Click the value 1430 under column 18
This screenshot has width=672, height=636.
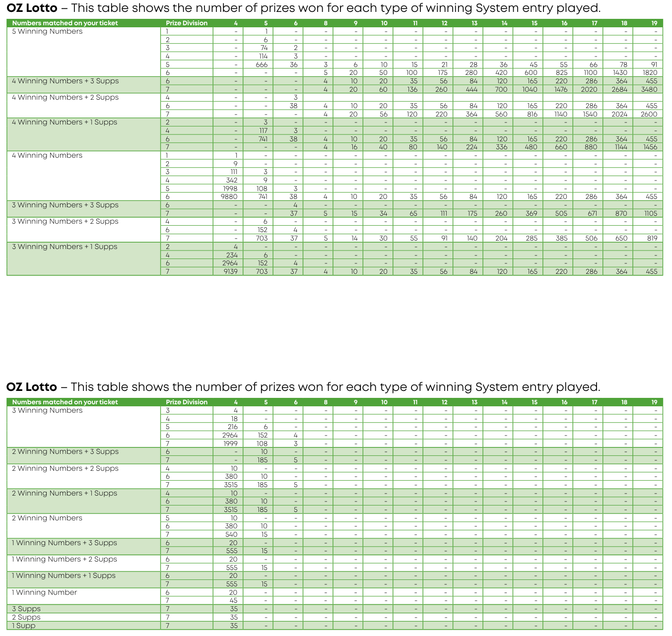[x=620, y=72]
